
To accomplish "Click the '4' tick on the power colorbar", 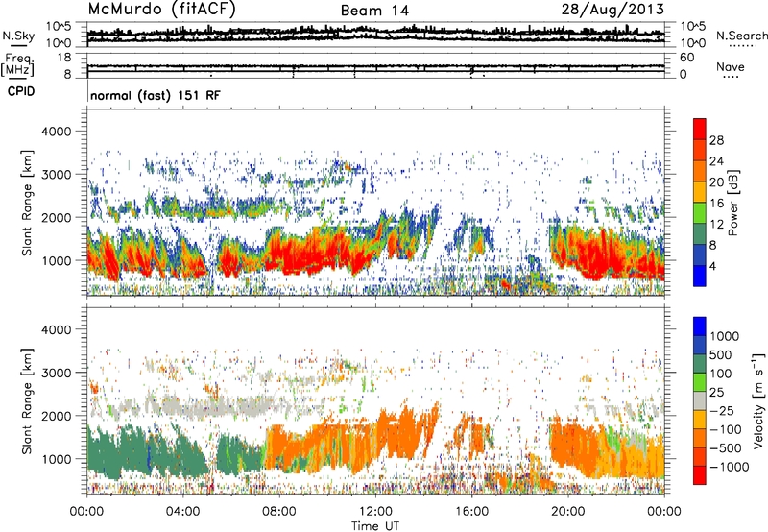I will point(712,266).
